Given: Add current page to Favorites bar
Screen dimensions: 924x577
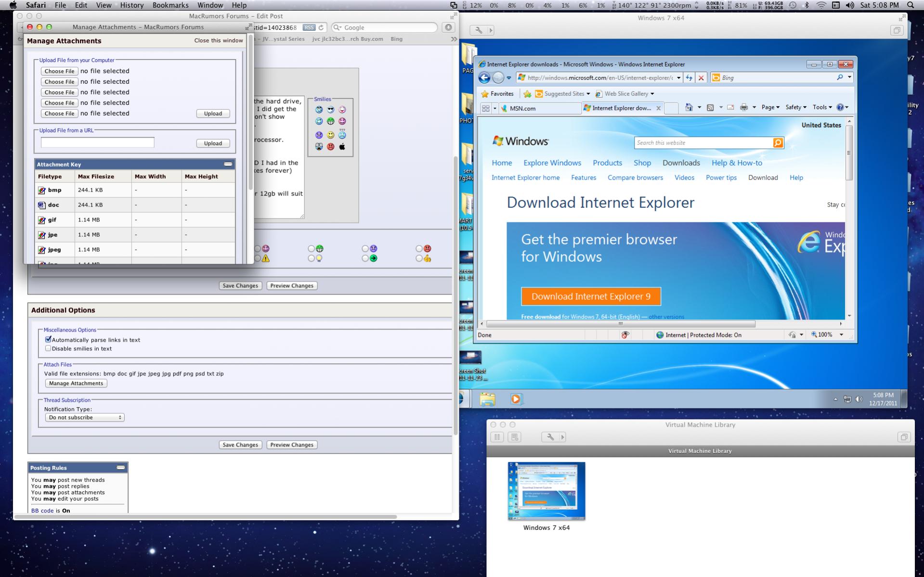Looking at the screenshot, I should coord(527,94).
